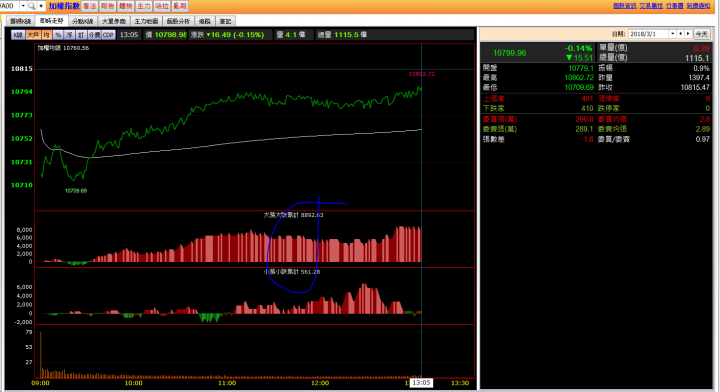Open the leftmost K線 tab in tab row
Viewport: 720px width, 392px height.
(x=20, y=21)
